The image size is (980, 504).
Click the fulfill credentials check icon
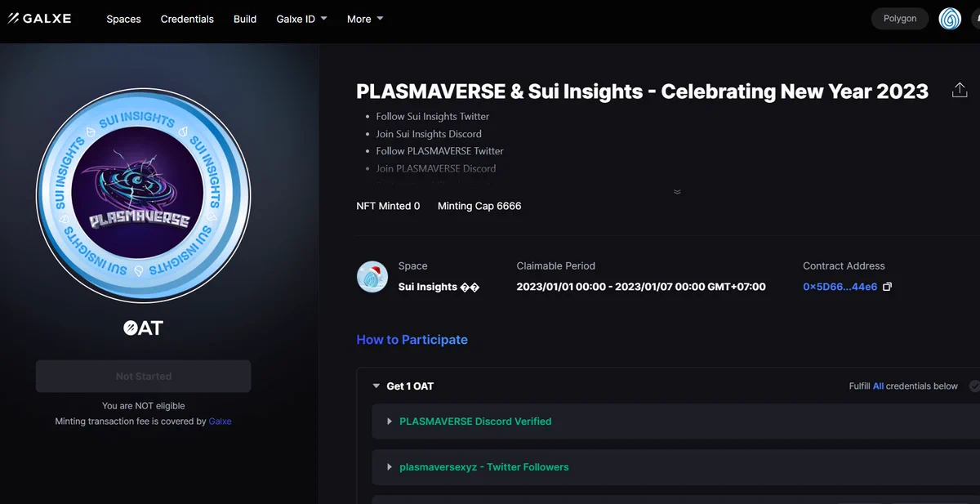pos(974,386)
